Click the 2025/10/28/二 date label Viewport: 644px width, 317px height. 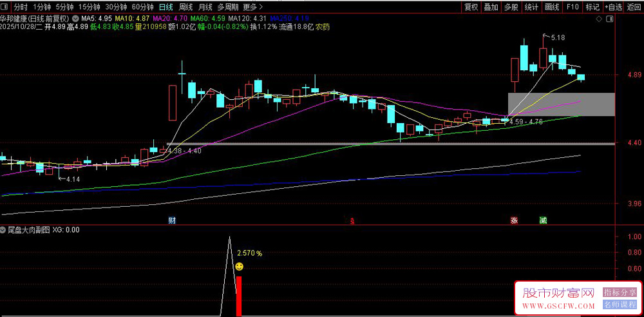(x=21, y=26)
